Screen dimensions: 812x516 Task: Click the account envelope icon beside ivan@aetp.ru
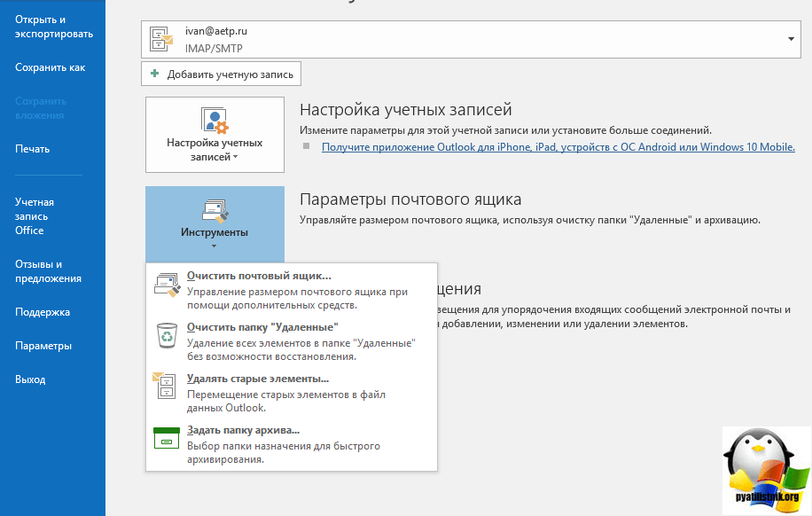pyautogui.click(x=161, y=38)
